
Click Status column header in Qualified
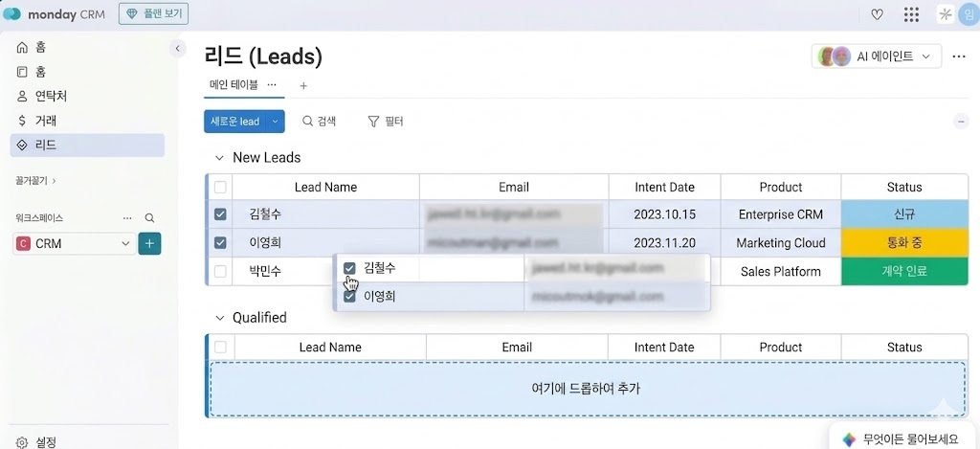click(x=904, y=348)
